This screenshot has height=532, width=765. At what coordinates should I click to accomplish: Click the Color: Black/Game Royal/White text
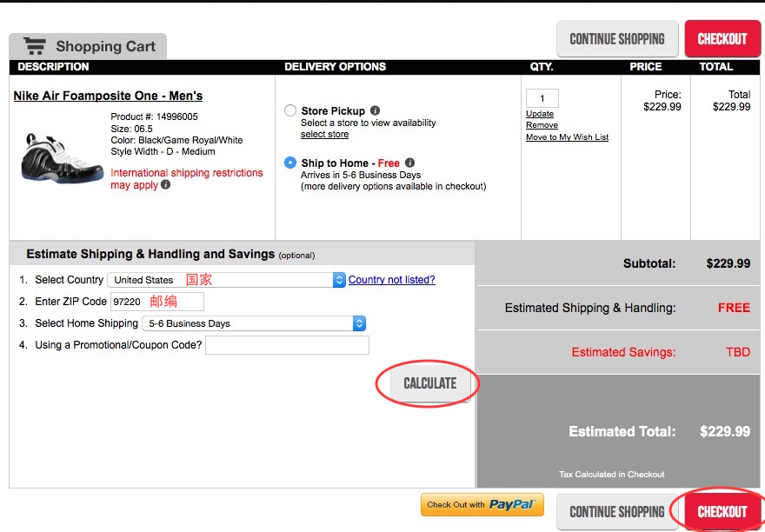(176, 140)
